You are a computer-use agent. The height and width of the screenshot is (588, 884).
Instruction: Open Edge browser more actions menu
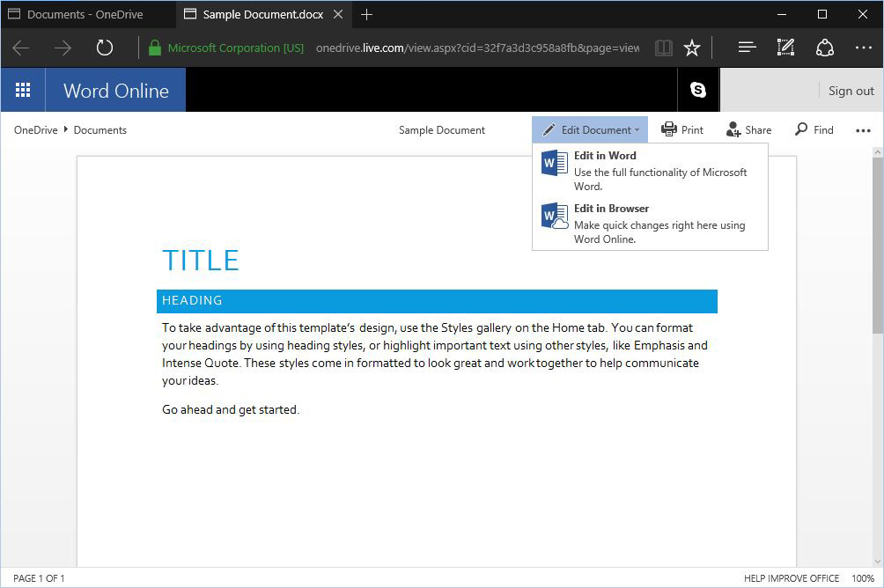point(864,48)
